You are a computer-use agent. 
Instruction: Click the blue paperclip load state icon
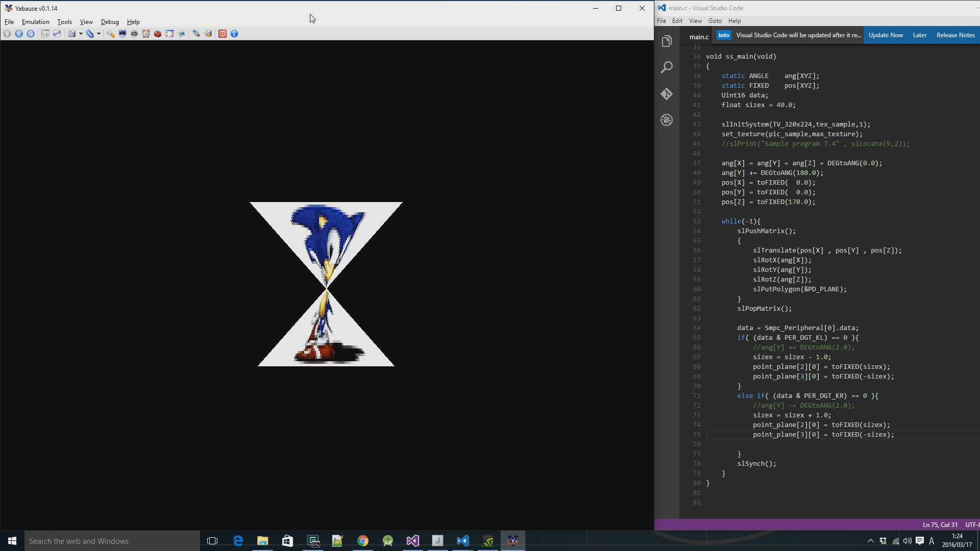pyautogui.click(x=90, y=34)
